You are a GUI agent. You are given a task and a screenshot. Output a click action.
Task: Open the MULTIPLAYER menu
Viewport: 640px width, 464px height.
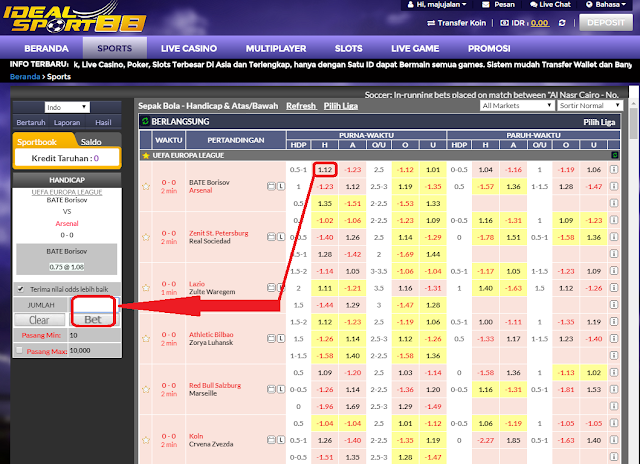coord(276,48)
